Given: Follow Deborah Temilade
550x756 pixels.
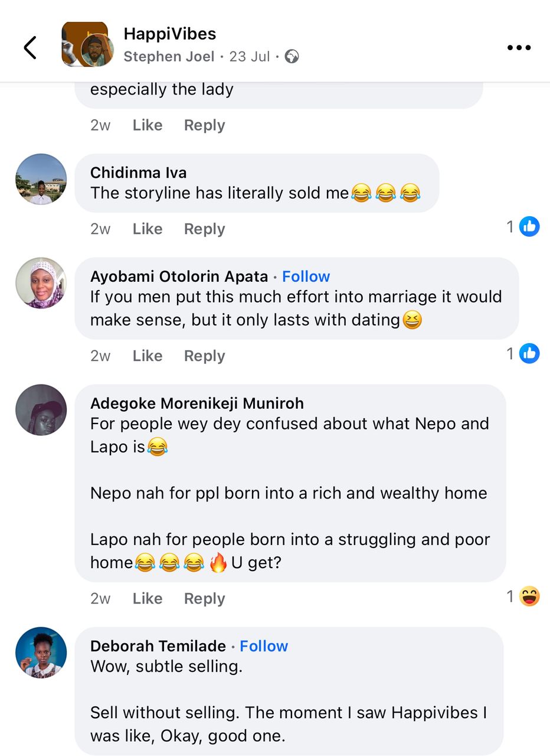Looking at the screenshot, I should [x=264, y=646].
